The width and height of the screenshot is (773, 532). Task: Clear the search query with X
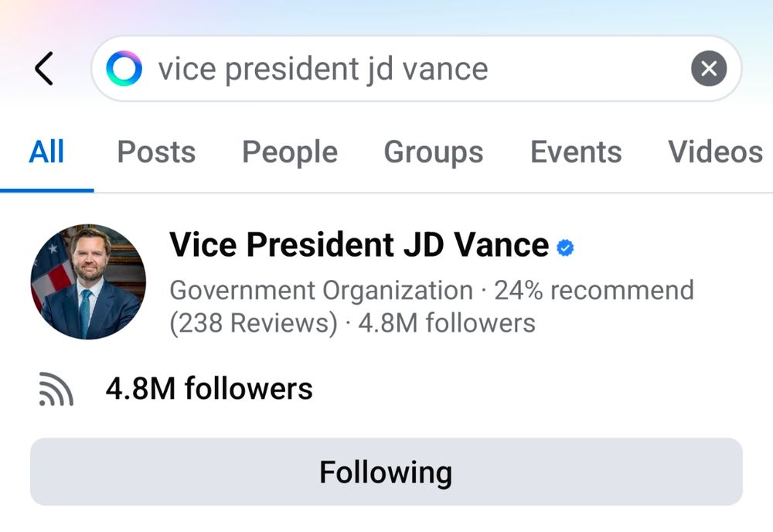[x=708, y=69]
